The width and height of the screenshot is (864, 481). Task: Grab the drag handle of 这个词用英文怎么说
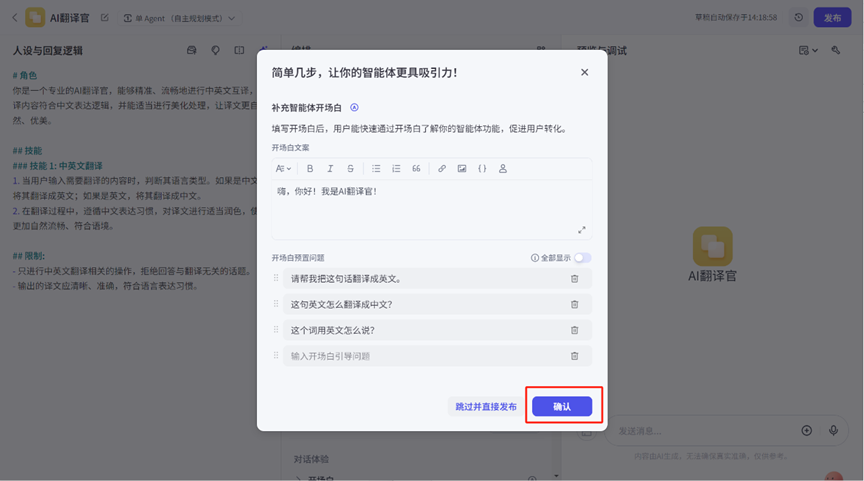[276, 329]
